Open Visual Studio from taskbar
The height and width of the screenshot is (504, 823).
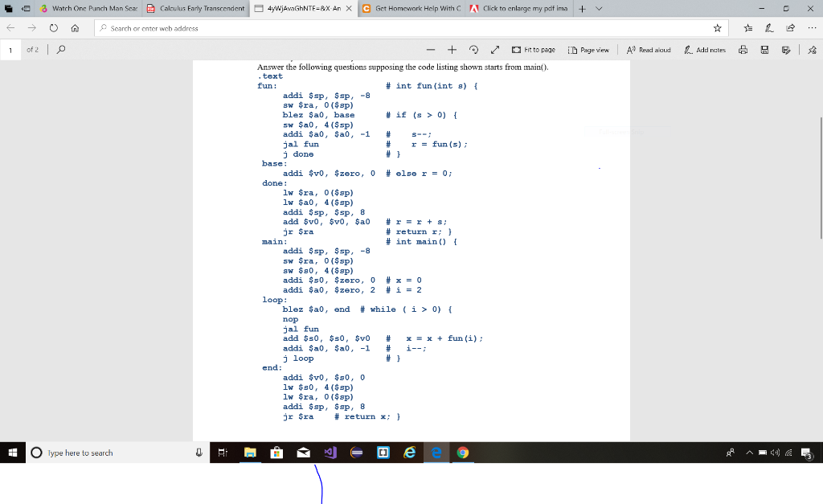tap(330, 453)
